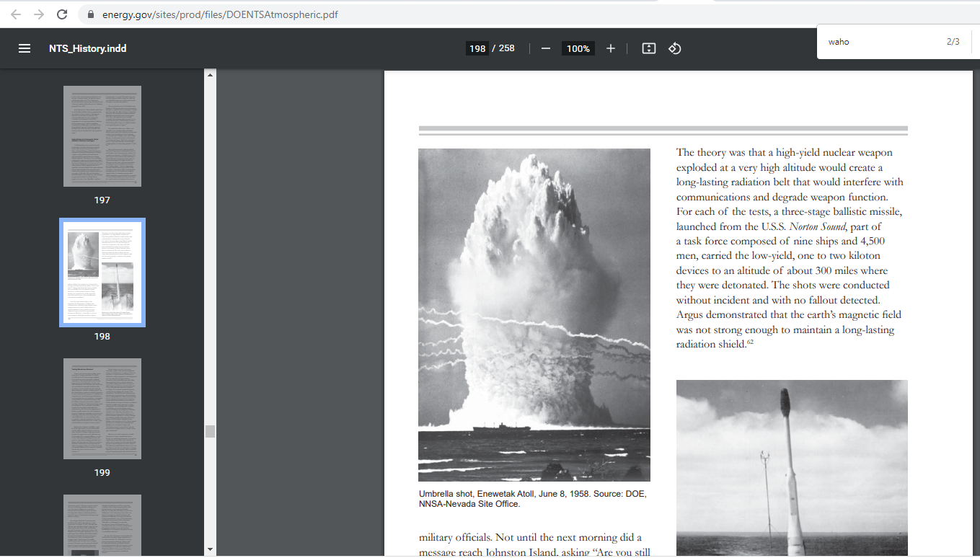Image resolution: width=980 pixels, height=558 pixels.
Task: Rotate the document with the rotate icon
Action: (x=675, y=48)
